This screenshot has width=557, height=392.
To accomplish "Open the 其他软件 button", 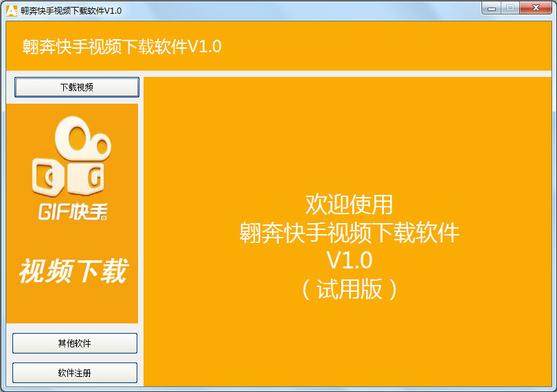I will tap(75, 343).
